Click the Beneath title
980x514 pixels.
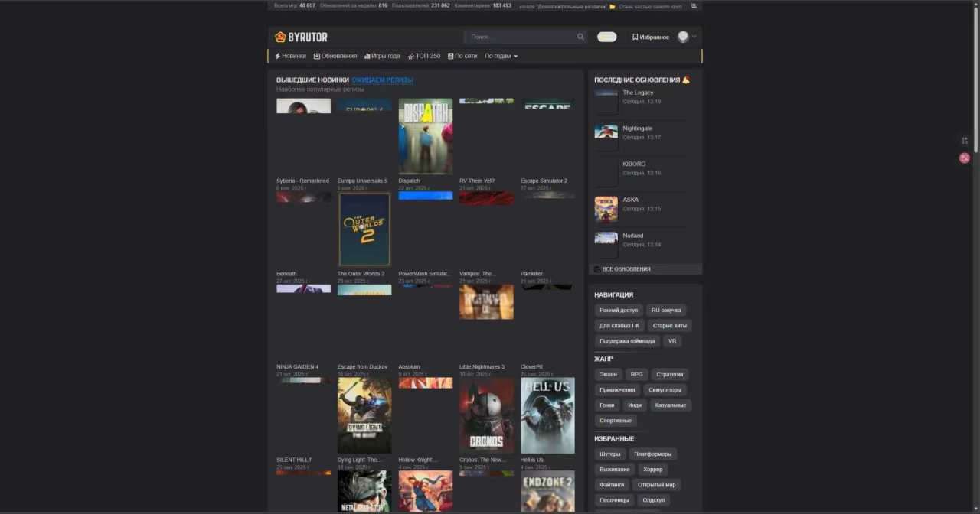coord(286,274)
